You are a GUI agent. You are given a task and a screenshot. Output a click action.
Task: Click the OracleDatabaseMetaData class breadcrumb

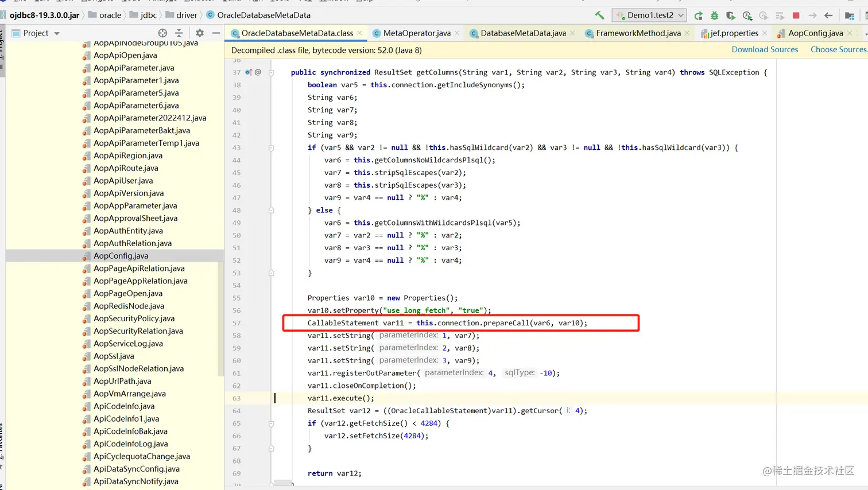(258, 15)
